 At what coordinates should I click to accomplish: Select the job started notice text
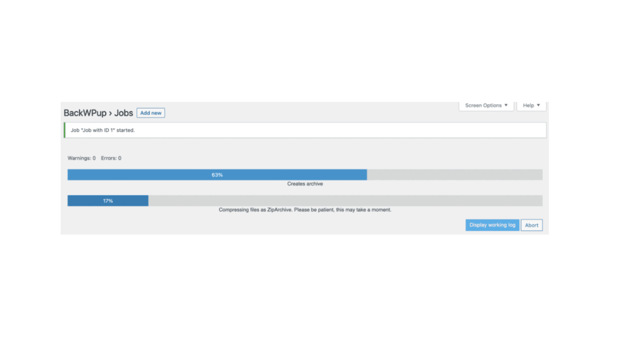point(103,130)
